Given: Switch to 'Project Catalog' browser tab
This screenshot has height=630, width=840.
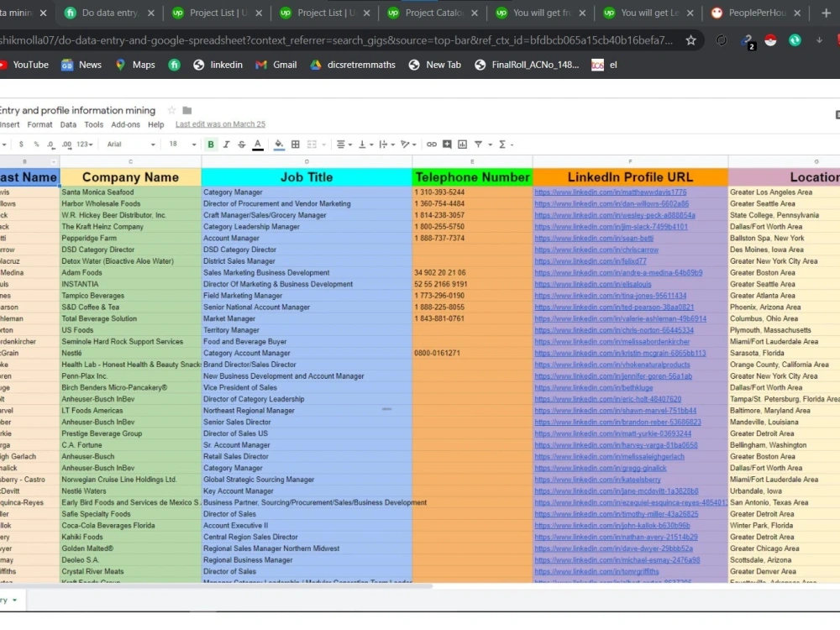Looking at the screenshot, I should click(x=433, y=13).
